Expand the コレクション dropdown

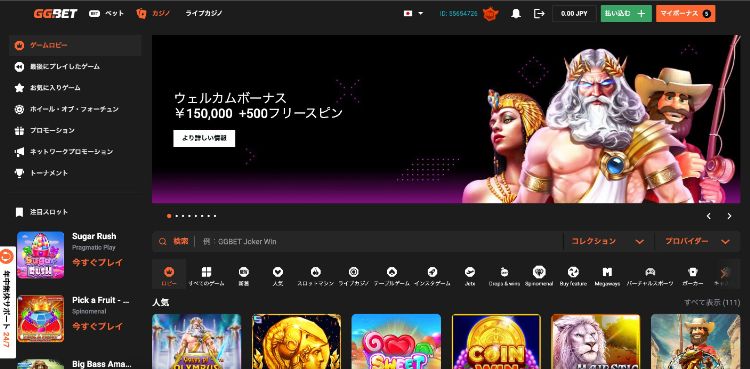tap(607, 241)
